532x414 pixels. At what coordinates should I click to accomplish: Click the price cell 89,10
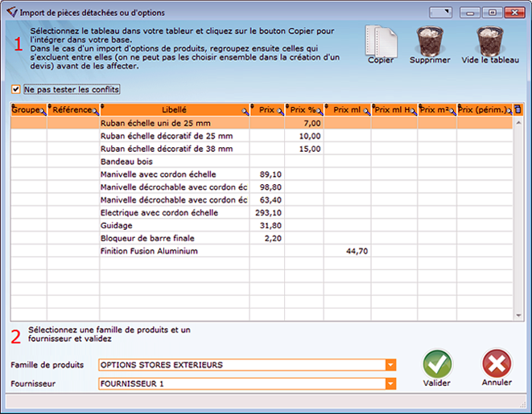267,174
